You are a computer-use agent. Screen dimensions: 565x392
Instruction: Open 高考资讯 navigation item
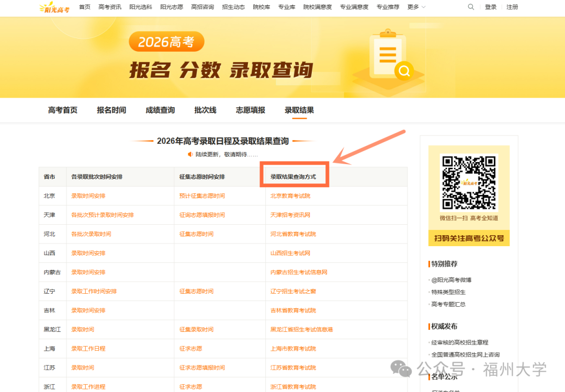coord(110,7)
